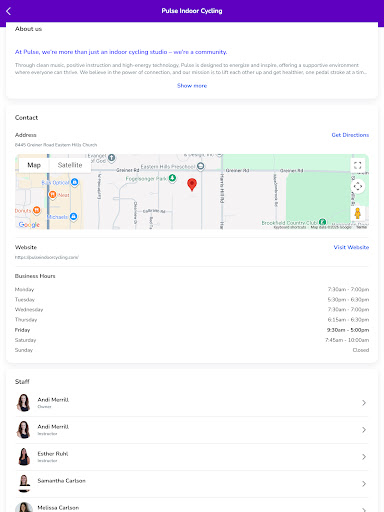Show more of the About us text

tap(192, 86)
